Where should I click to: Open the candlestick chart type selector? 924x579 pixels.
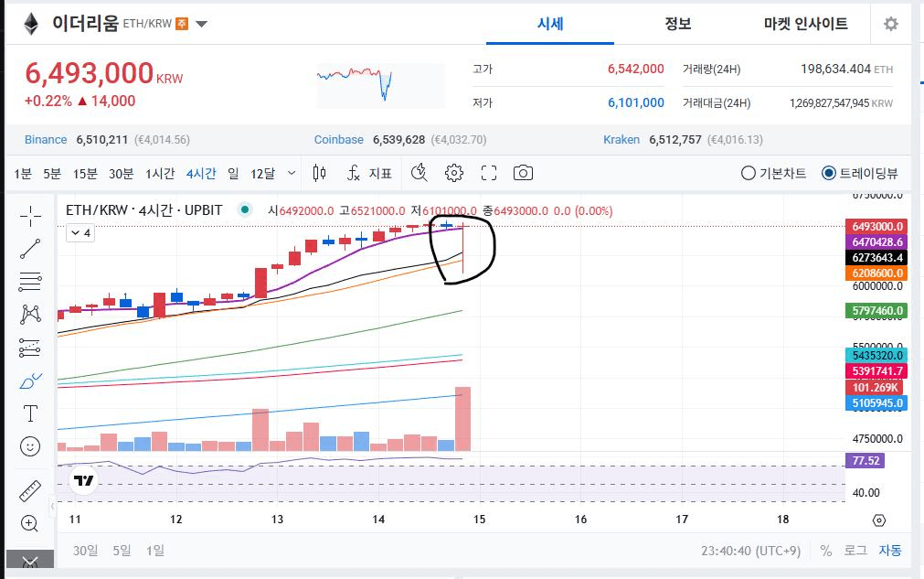pos(319,173)
